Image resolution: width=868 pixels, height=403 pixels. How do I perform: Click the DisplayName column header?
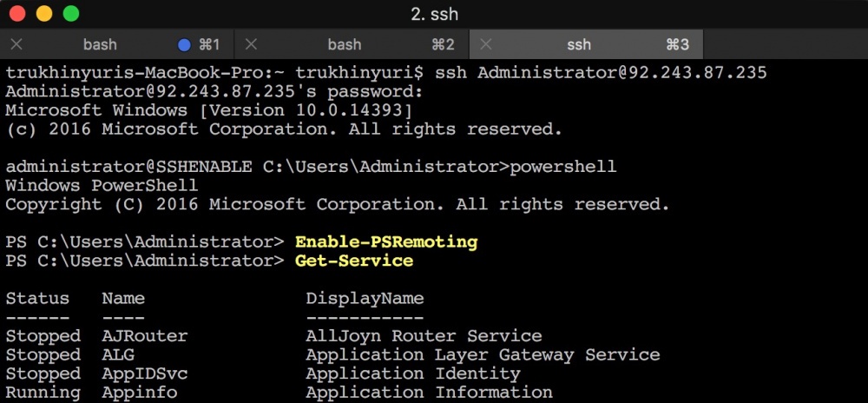point(365,298)
